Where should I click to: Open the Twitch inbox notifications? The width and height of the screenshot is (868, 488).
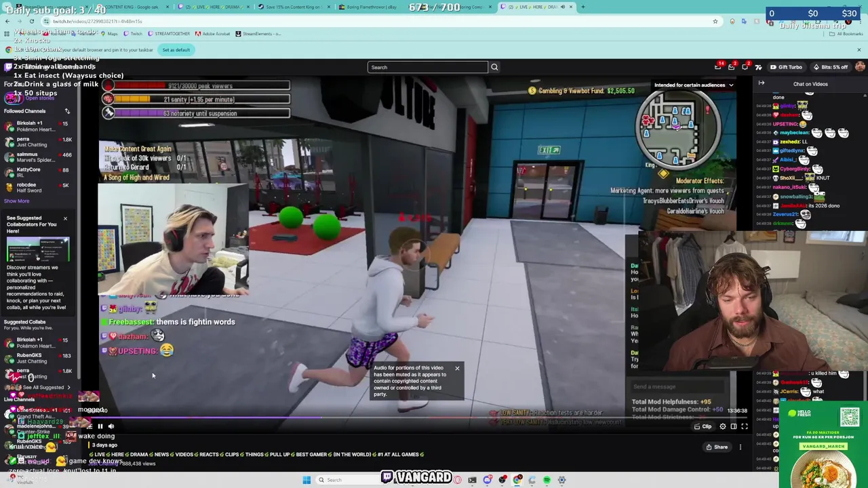coord(732,67)
